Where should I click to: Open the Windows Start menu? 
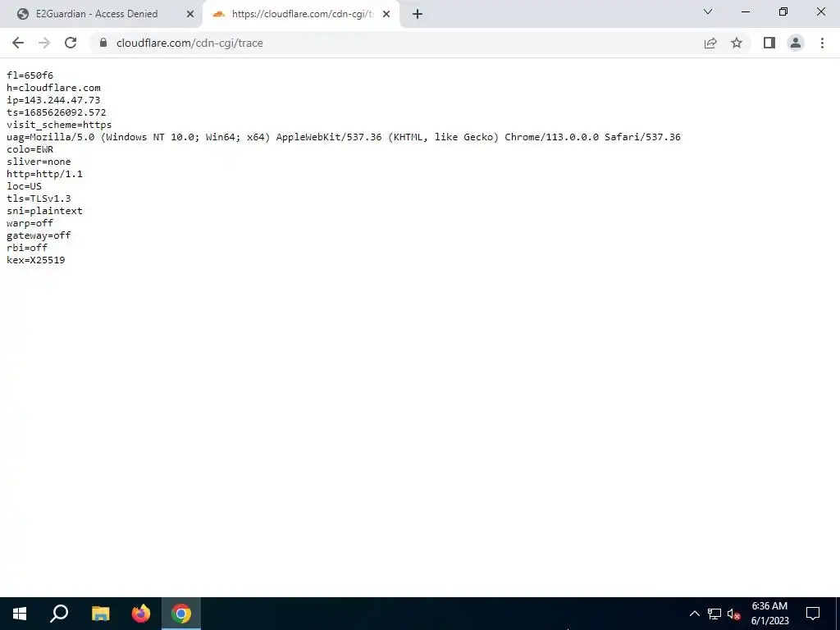pyautogui.click(x=20, y=614)
